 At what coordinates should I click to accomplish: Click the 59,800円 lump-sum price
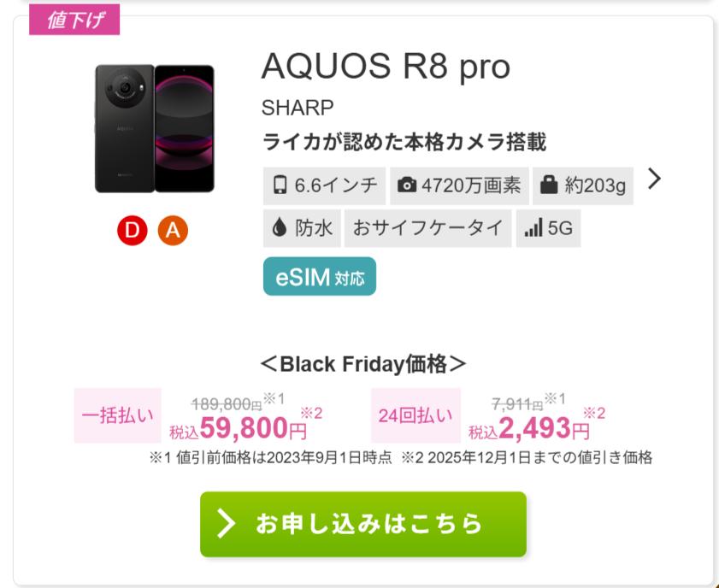click(x=252, y=426)
